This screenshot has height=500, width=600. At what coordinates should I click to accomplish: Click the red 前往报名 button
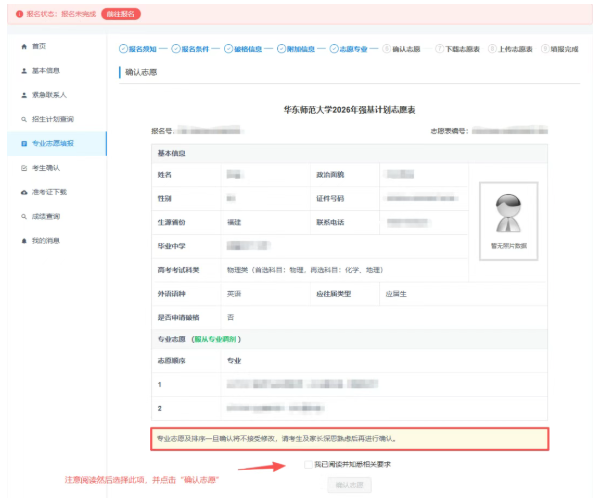(120, 13)
